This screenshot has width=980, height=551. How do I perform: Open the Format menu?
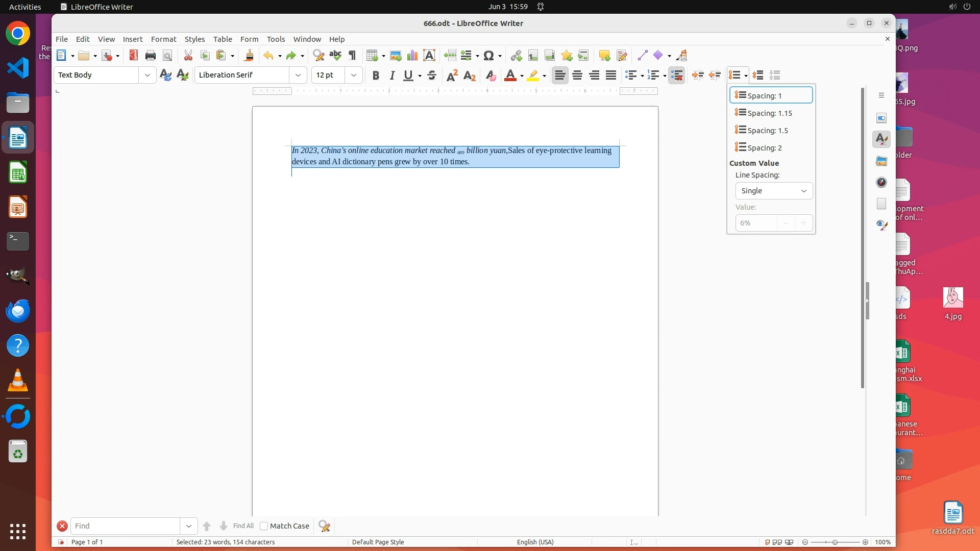(x=163, y=39)
